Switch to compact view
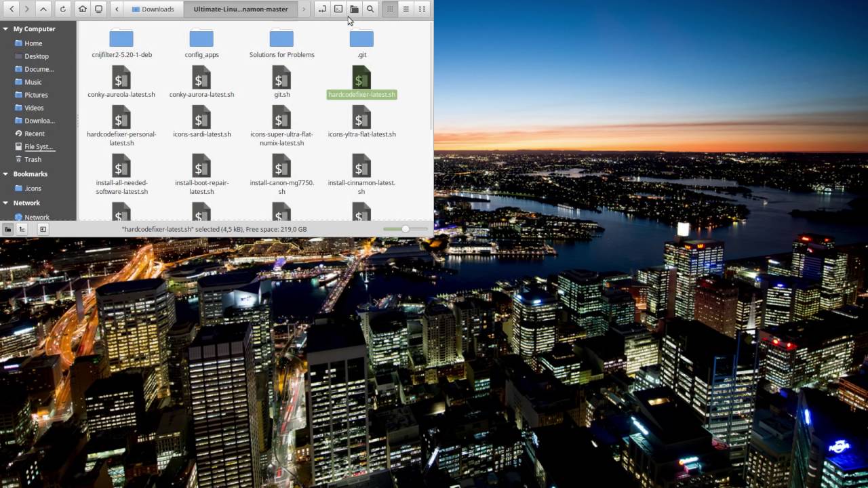 (422, 9)
